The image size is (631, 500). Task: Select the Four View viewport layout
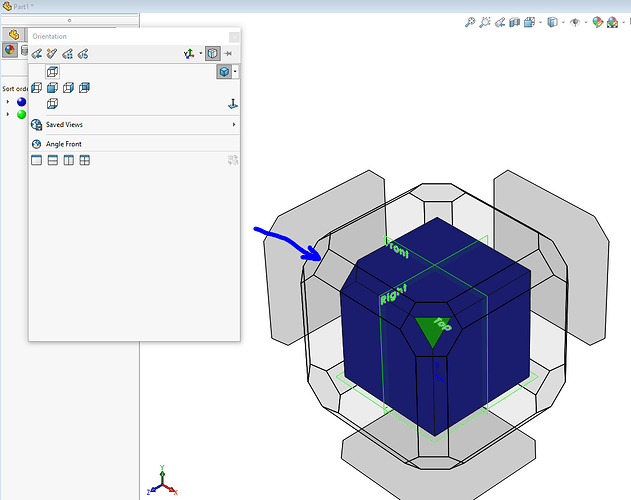[x=85, y=160]
